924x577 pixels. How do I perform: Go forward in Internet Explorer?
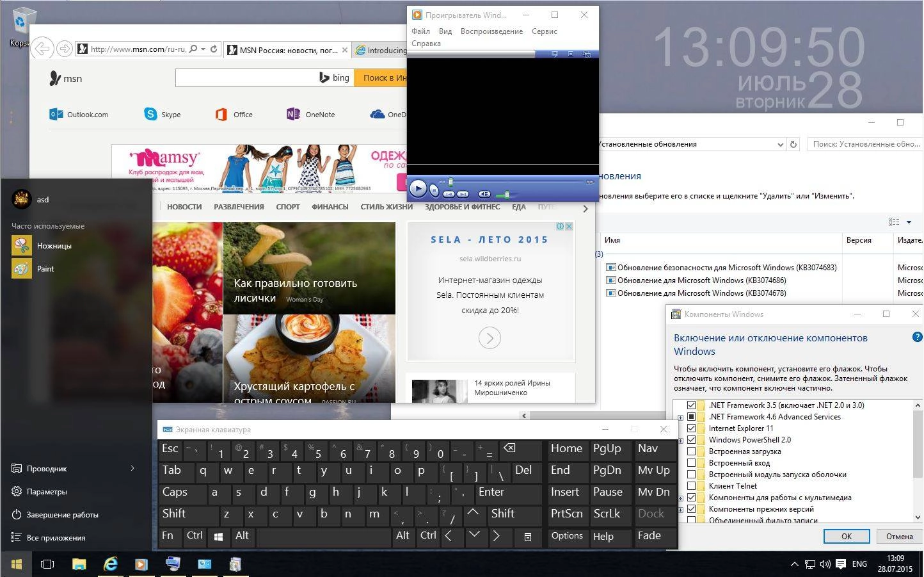coord(64,48)
